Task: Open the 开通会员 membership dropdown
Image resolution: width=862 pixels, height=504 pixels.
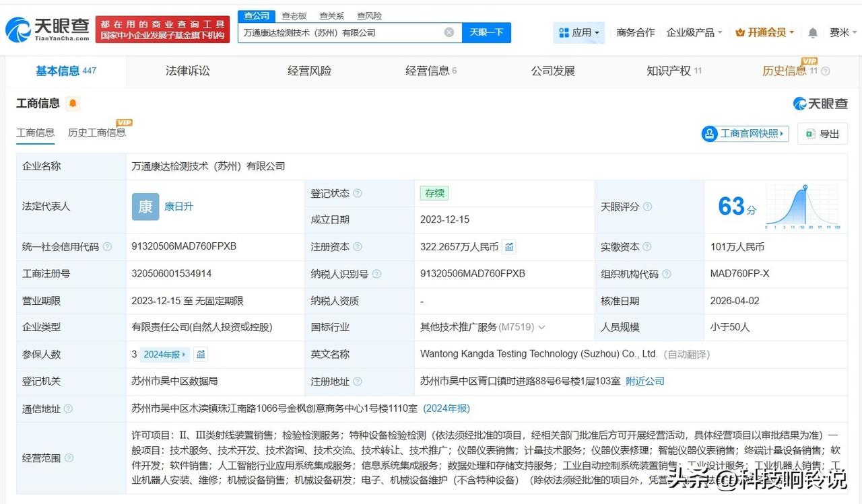Action: [x=765, y=32]
